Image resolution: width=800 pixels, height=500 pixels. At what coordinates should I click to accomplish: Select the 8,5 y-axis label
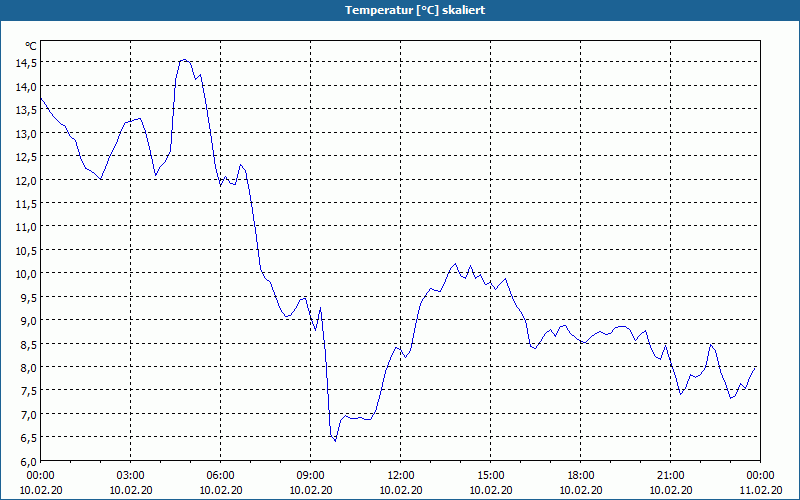pyautogui.click(x=29, y=344)
